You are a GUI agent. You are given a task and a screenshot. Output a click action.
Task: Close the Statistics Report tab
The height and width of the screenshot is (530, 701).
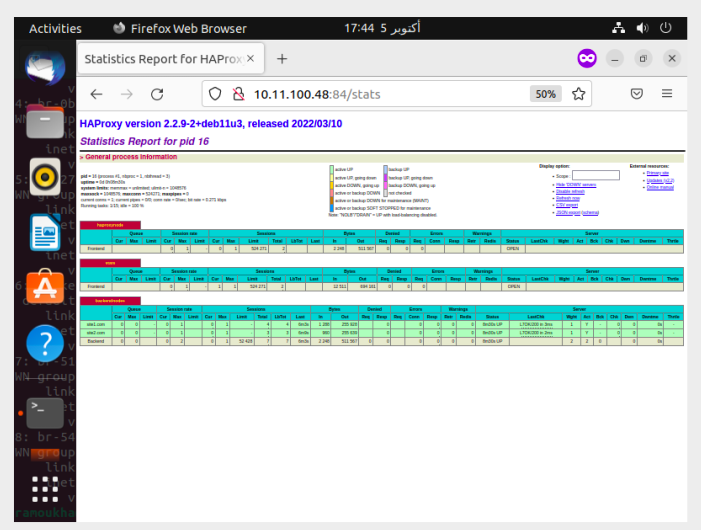250,59
